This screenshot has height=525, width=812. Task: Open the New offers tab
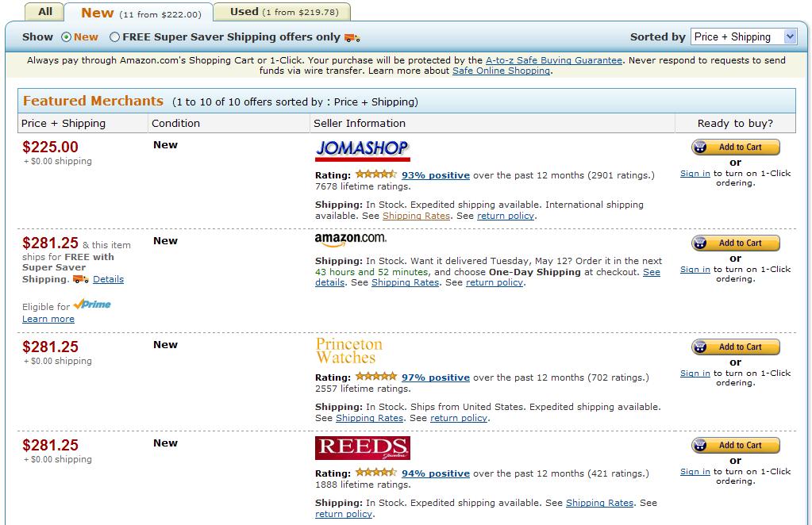(x=140, y=13)
